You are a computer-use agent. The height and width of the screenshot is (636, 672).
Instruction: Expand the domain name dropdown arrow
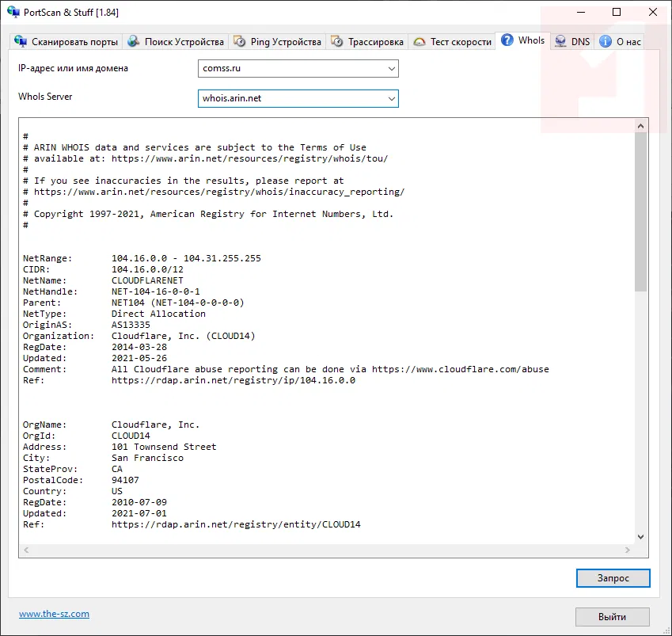click(x=391, y=69)
